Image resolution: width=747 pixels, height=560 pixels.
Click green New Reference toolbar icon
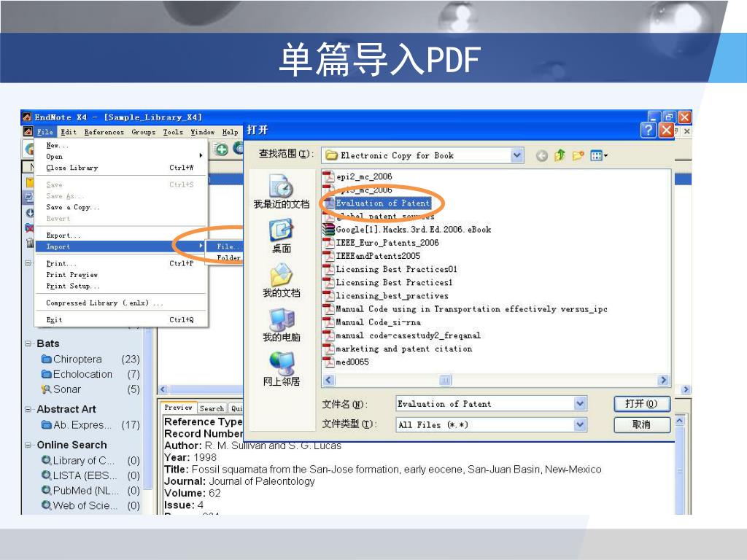coord(221,149)
